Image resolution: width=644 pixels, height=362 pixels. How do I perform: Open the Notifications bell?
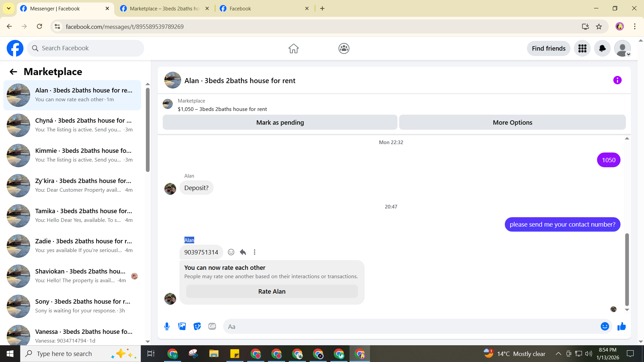pyautogui.click(x=602, y=49)
